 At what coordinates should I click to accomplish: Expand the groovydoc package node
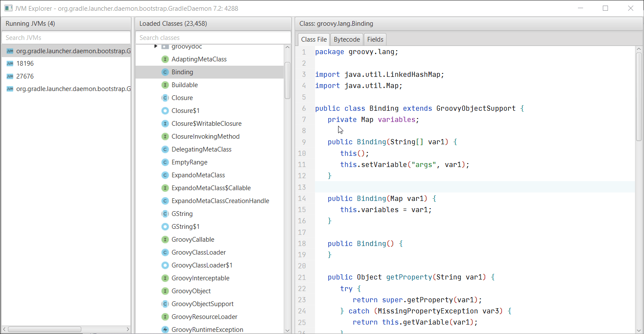click(156, 46)
